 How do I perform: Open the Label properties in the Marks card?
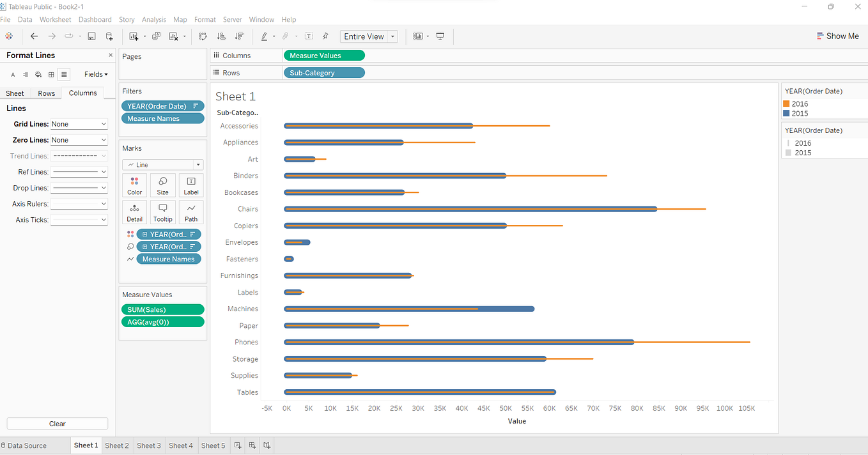[190, 185]
